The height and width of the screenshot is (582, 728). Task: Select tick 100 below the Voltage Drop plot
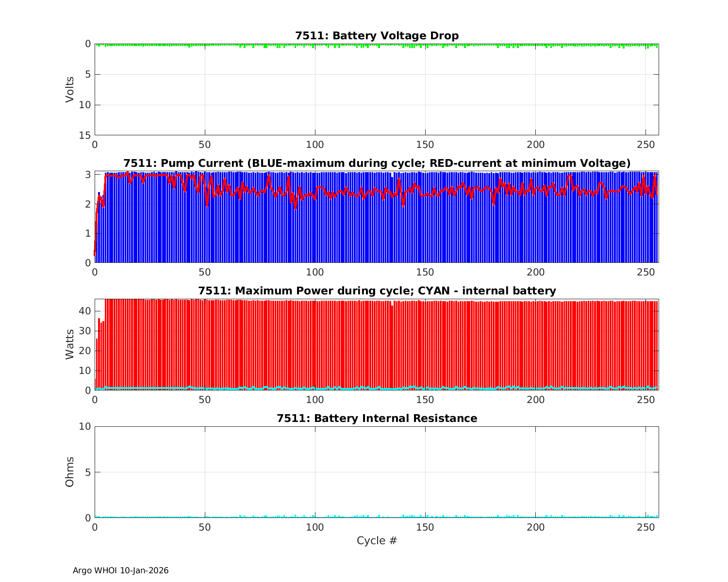click(x=315, y=145)
